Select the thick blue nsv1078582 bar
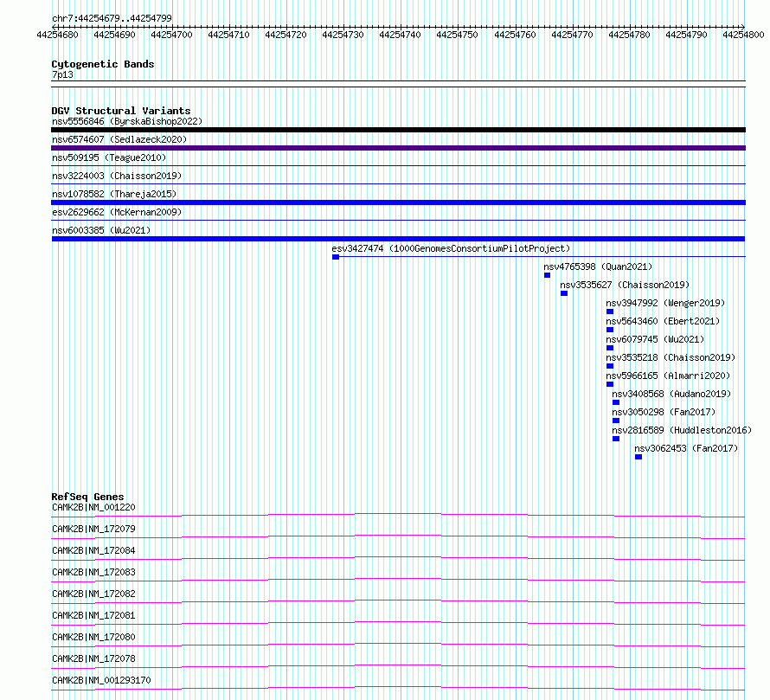Image resolution: width=770 pixels, height=700 pixels. pos(398,202)
